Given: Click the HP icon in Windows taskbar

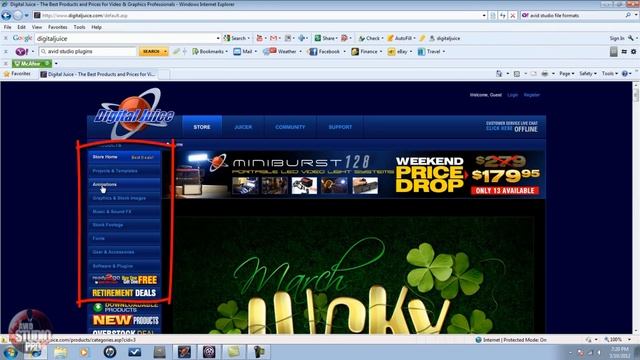Looking at the screenshot, I should (109, 352).
